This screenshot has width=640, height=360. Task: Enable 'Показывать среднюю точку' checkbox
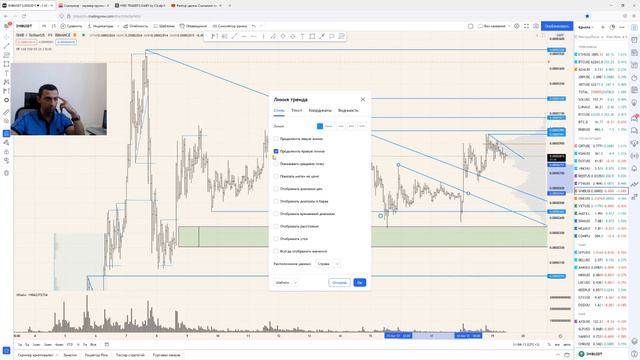click(x=276, y=164)
